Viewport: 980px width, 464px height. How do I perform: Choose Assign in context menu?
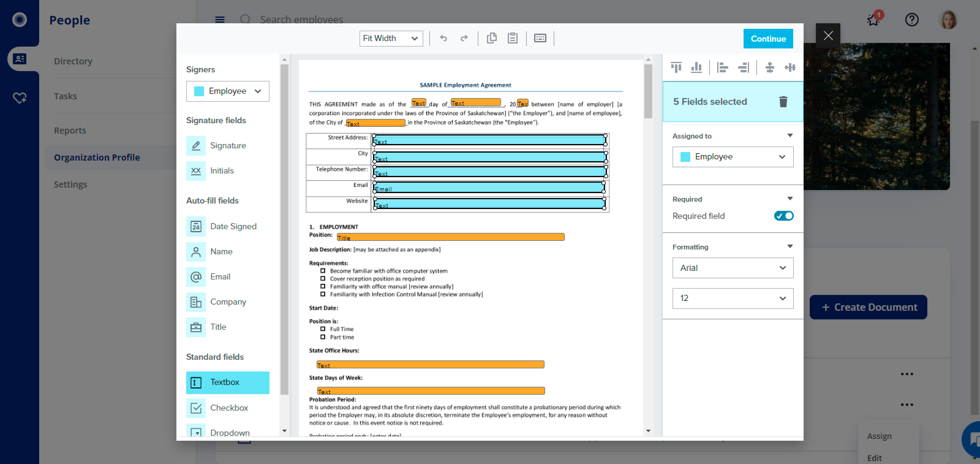(879, 436)
